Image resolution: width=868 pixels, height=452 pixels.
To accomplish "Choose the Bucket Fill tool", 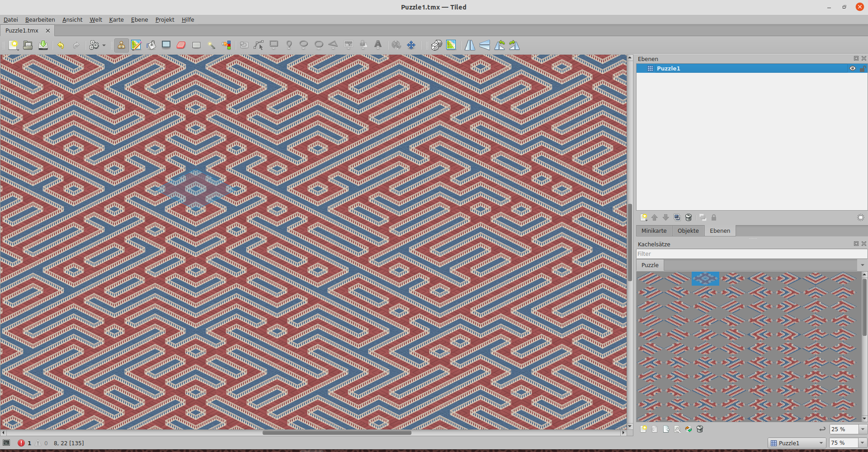I will point(151,45).
